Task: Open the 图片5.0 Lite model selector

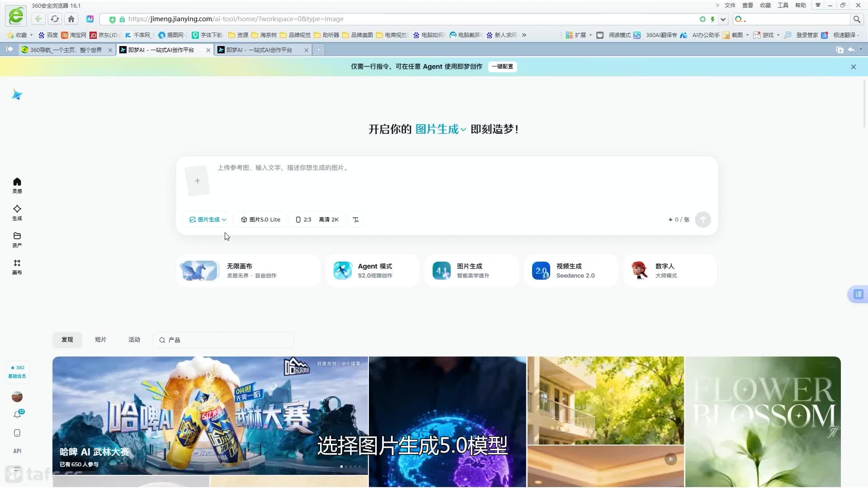Action: pos(261,220)
